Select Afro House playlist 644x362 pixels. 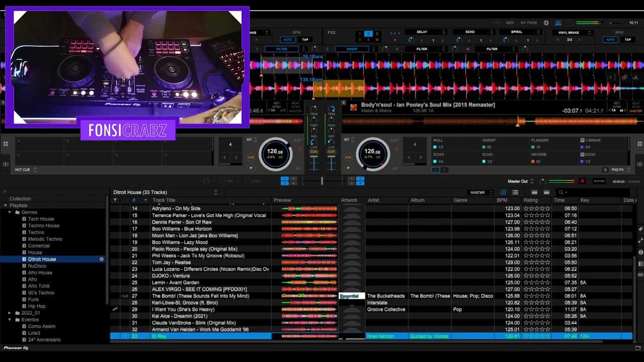[x=40, y=273]
